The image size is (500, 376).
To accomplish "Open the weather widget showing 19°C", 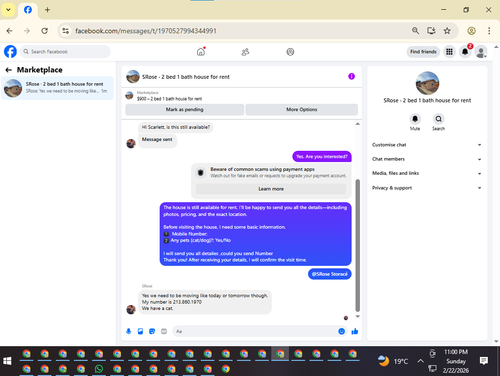I will (x=393, y=361).
